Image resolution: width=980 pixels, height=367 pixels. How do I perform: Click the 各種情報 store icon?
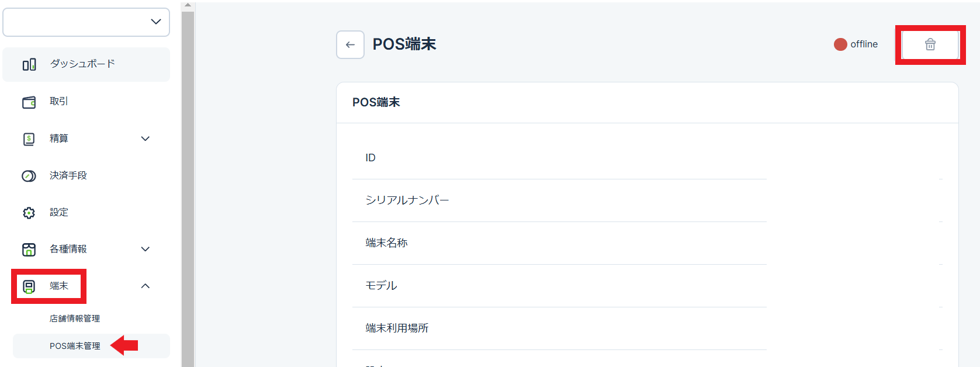click(29, 250)
